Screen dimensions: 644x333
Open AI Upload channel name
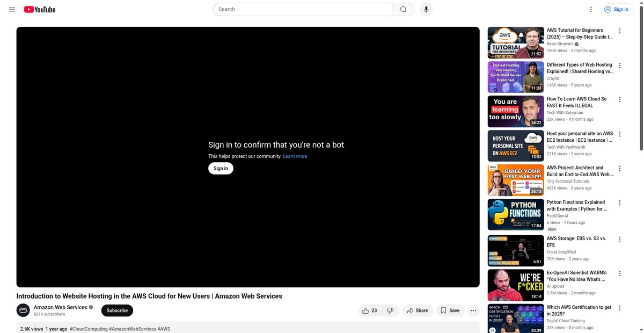(555, 286)
